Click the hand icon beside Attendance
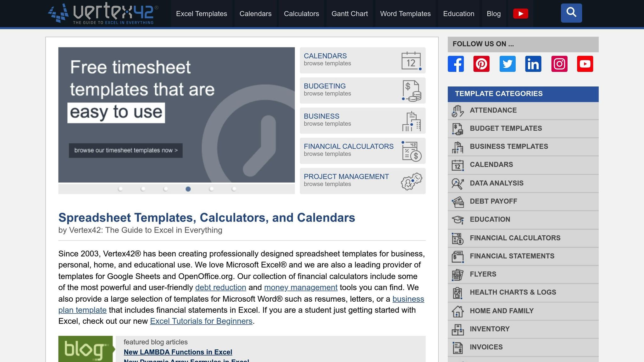This screenshot has height=362, width=644. click(458, 111)
